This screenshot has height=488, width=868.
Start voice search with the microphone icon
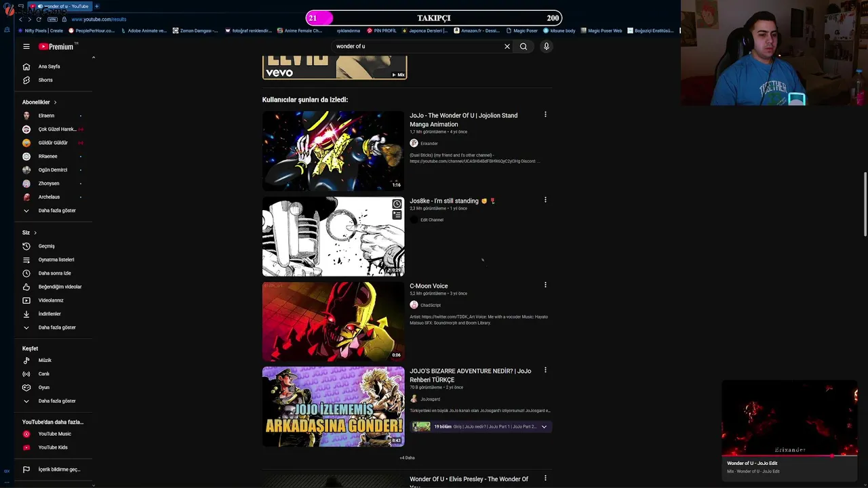pos(546,47)
